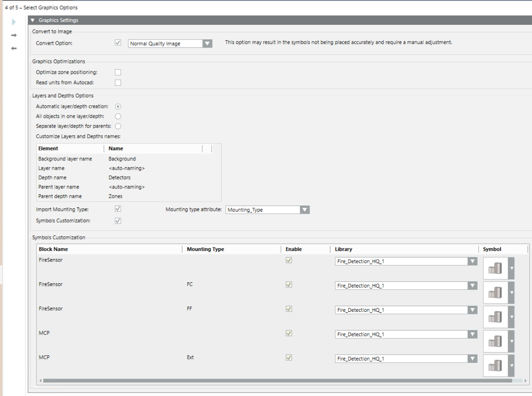Toggle Import Mounting Type checkbox
532x396 pixels.
coord(118,209)
